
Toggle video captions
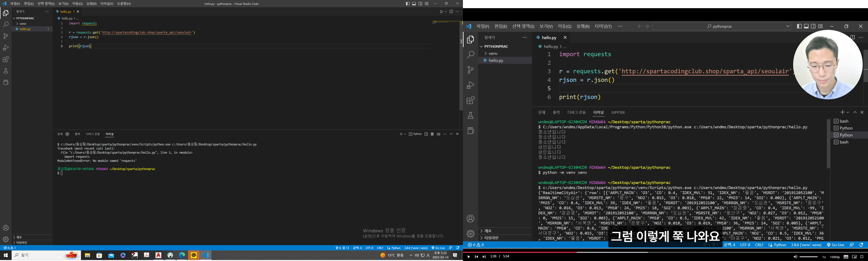pos(846,257)
